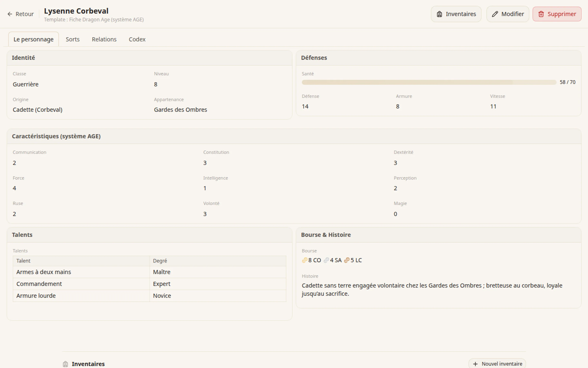Click the copper coin icon beside 5 LC
588x368 pixels.
[x=347, y=260]
